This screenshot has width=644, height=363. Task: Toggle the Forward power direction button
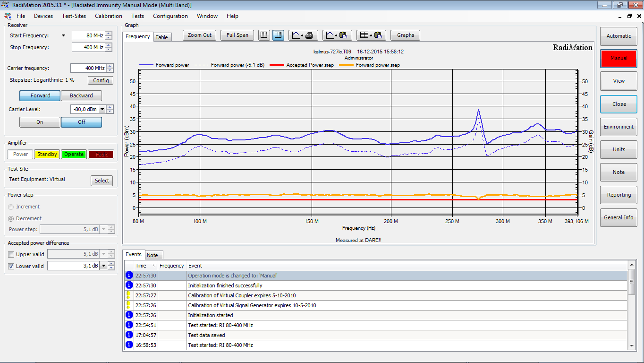pos(40,95)
